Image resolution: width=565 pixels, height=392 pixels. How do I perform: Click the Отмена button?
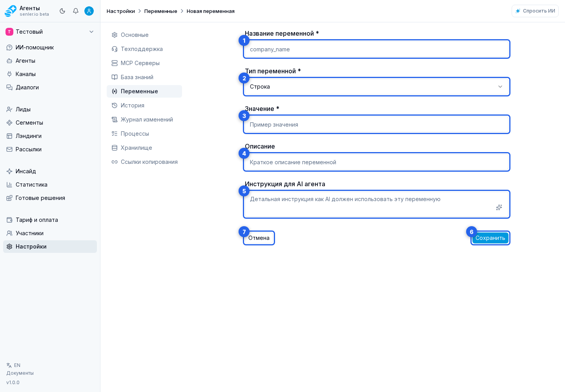point(259,238)
